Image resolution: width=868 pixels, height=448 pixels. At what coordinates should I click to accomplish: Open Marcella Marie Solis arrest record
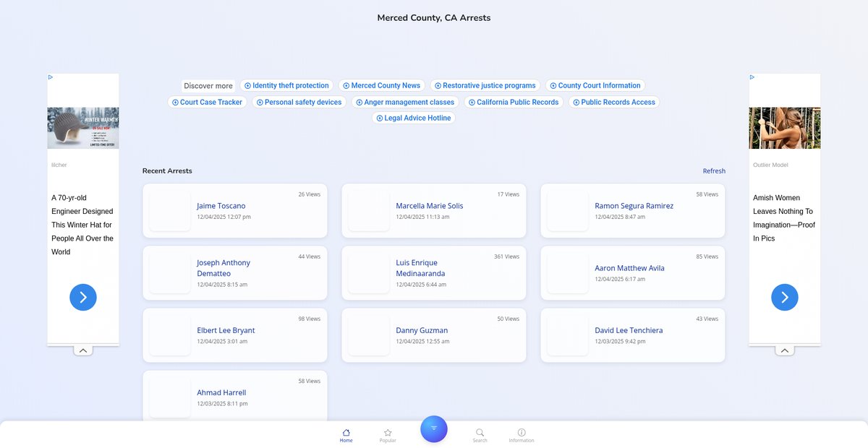point(434,211)
